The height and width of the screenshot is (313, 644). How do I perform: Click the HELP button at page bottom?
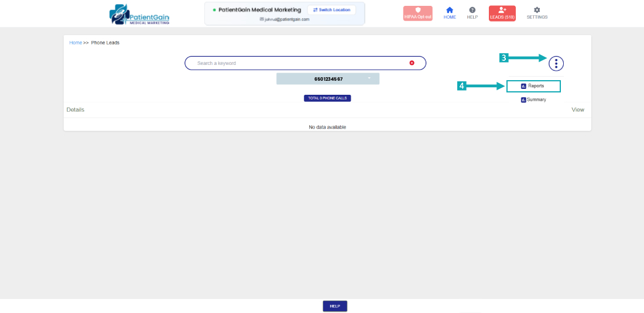point(335,306)
